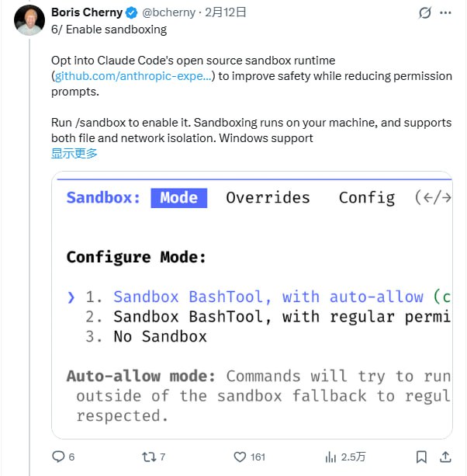
Task: Click the Grok slash icon
Action: click(424, 13)
